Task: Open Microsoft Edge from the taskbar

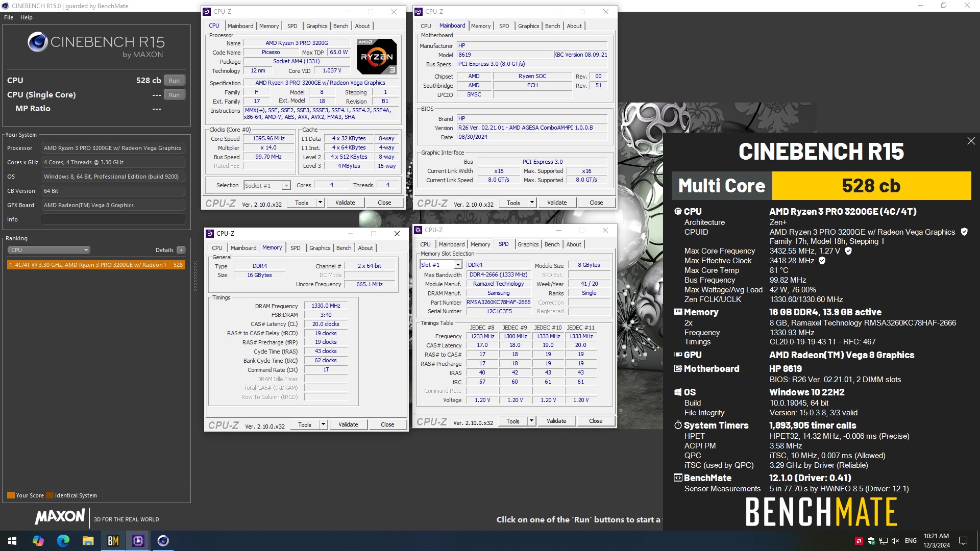Action: [x=63, y=541]
